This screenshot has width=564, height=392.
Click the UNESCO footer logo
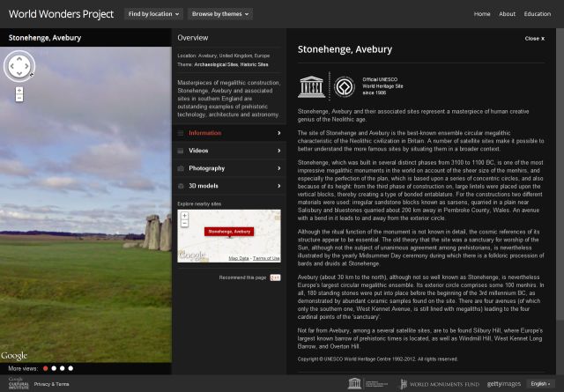(367, 384)
